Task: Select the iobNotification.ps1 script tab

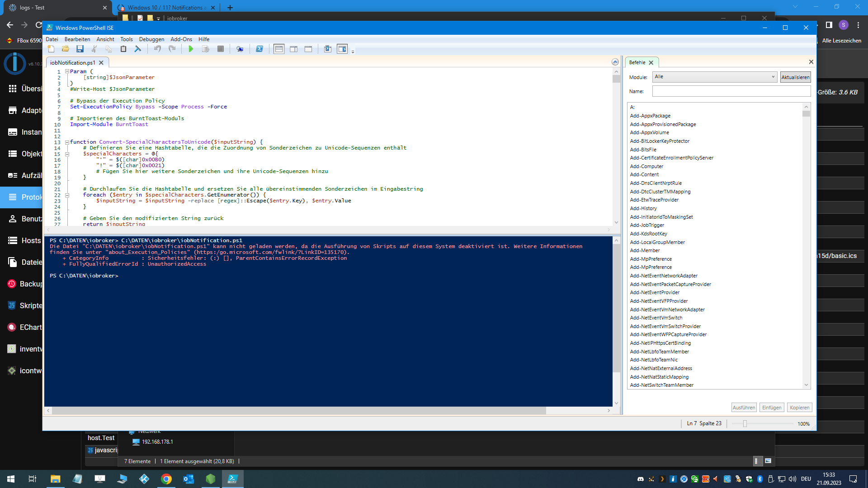Action: coord(73,63)
